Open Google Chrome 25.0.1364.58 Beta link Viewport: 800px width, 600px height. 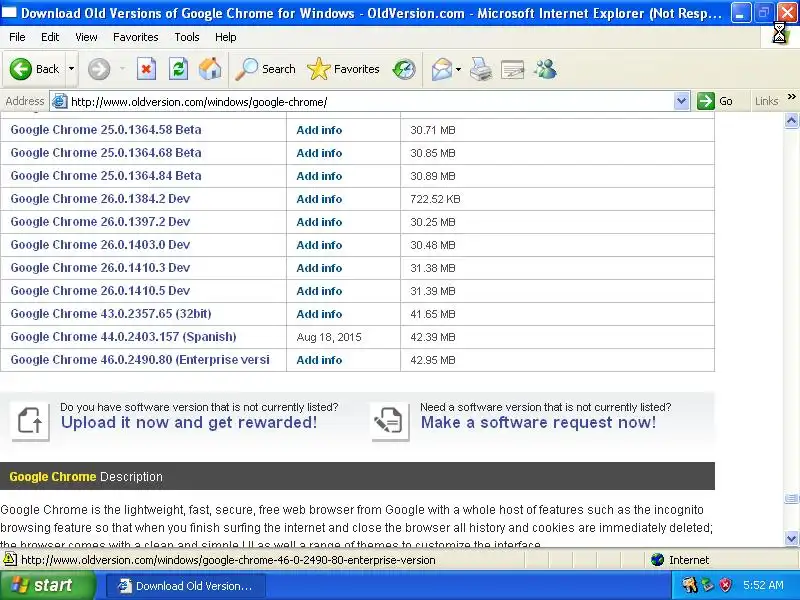[x=106, y=130]
